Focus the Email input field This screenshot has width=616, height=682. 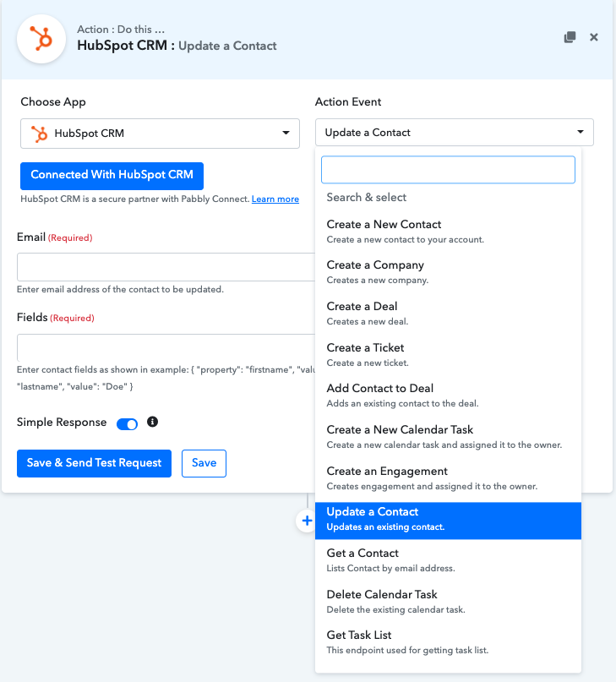tap(166, 266)
